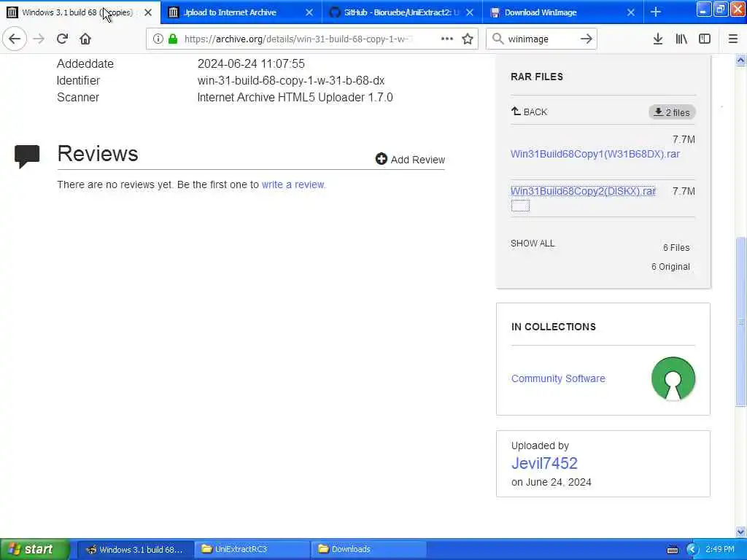Click the plus icon next to Add Review
The width and height of the screenshot is (747, 560).
click(381, 159)
